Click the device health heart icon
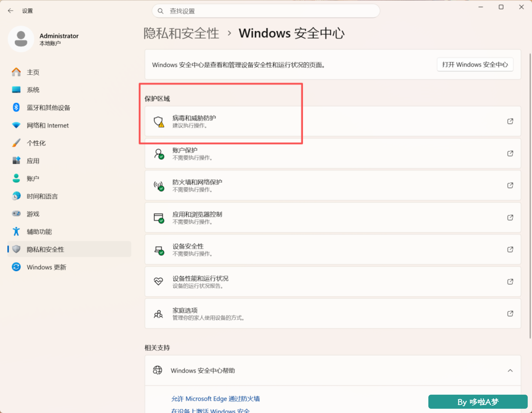The width and height of the screenshot is (532, 413). coord(158,282)
